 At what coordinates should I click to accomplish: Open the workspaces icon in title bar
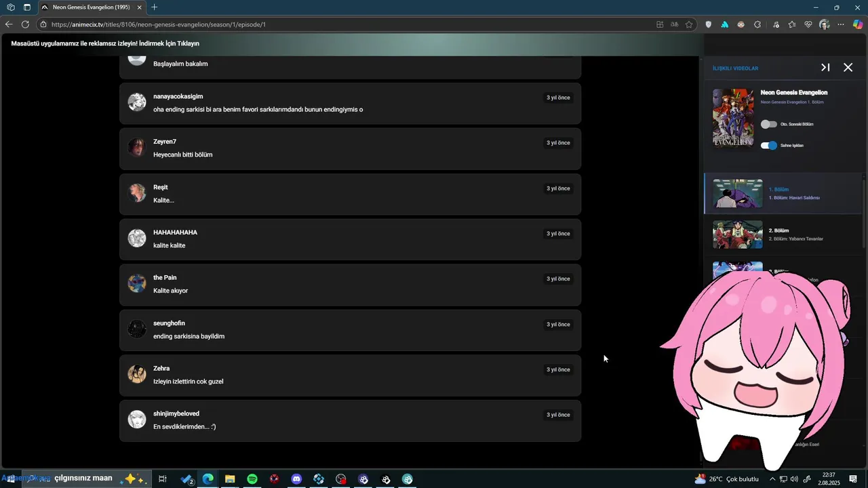11,7
